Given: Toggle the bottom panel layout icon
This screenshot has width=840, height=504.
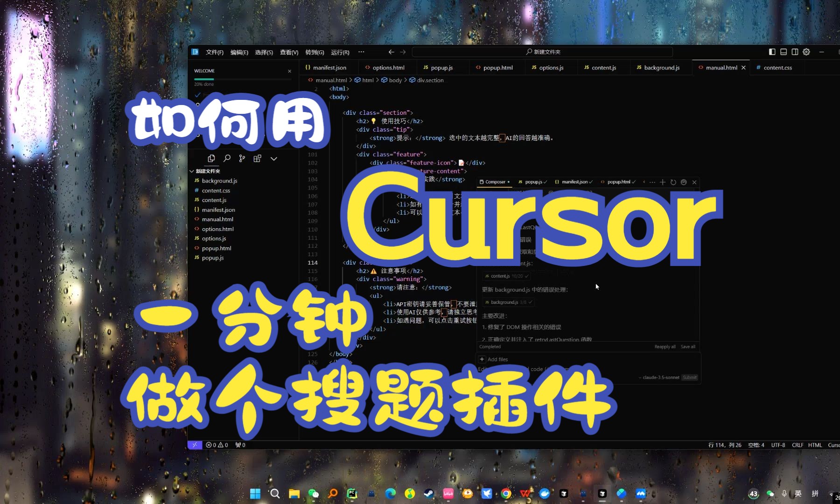Looking at the screenshot, I should [x=784, y=52].
